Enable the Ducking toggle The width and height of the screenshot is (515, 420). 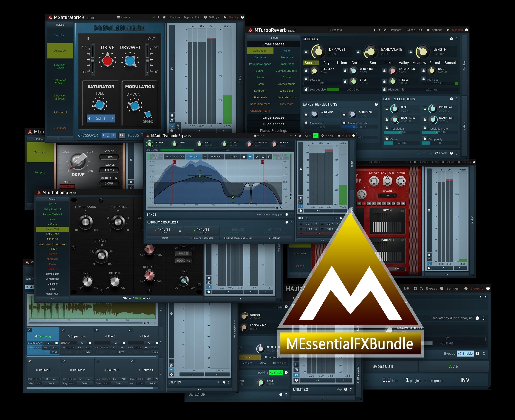277,373
